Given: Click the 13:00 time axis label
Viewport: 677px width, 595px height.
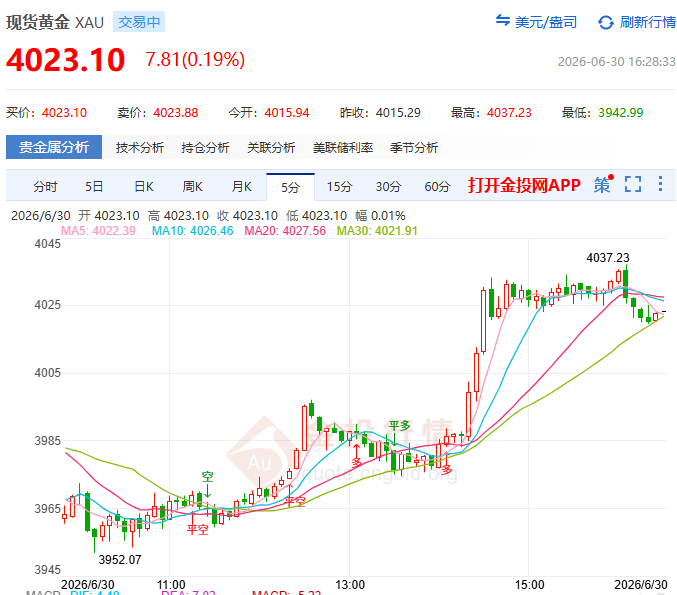Looking at the screenshot, I should (x=350, y=585).
